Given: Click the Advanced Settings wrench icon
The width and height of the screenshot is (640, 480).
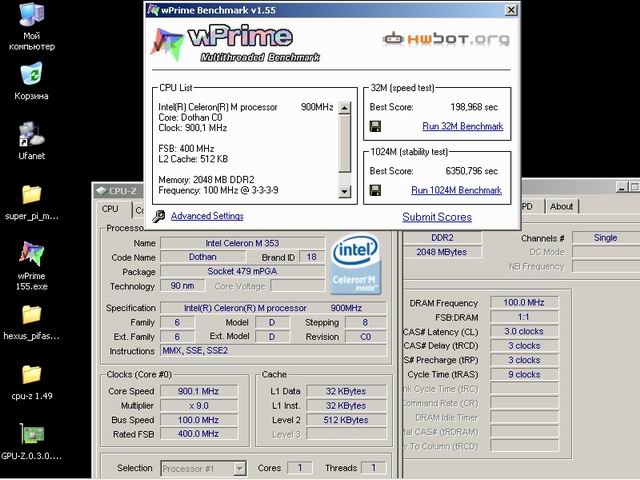Looking at the screenshot, I should 158,216.
